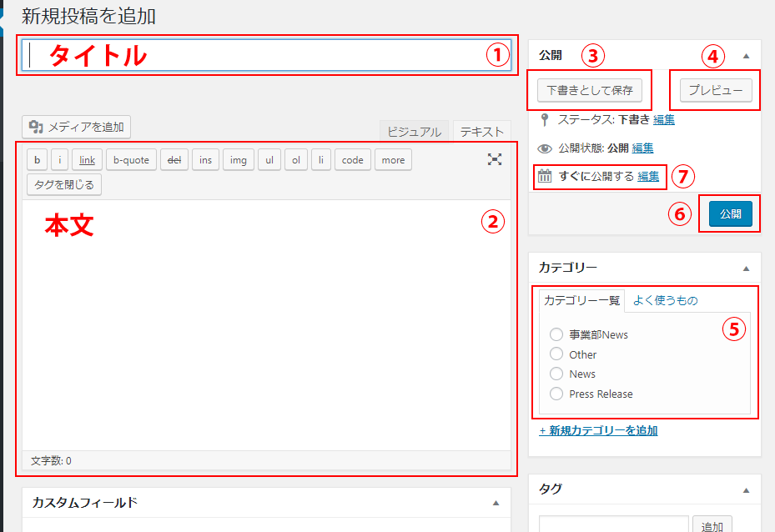Click the calendar icon beside すぐに公開する
Image resolution: width=775 pixels, height=532 pixels.
point(545,176)
